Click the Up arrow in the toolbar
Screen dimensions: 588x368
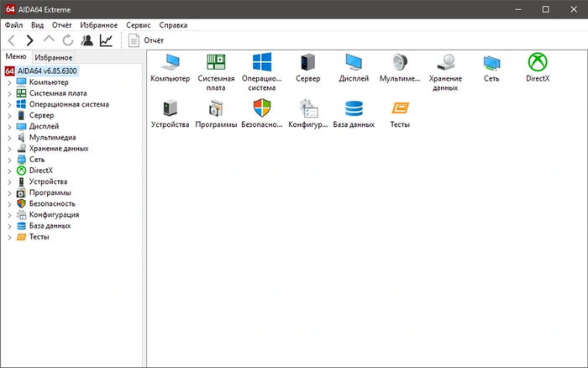coord(49,39)
